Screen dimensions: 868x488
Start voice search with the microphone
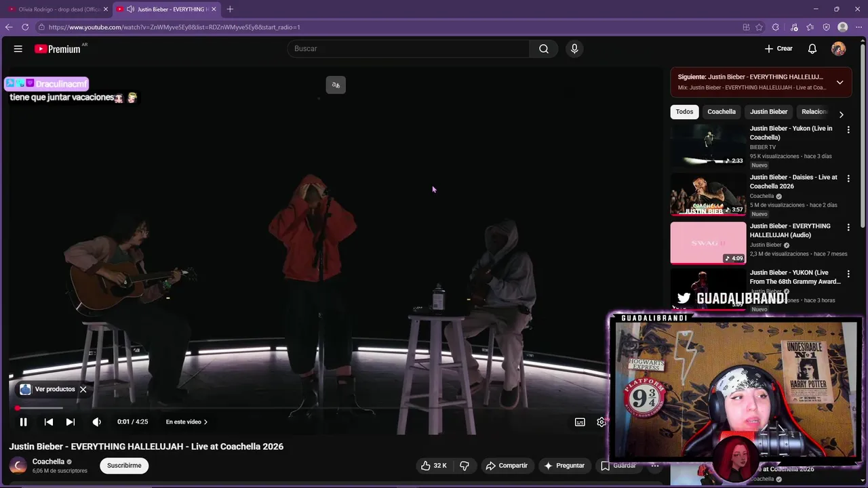pos(574,49)
